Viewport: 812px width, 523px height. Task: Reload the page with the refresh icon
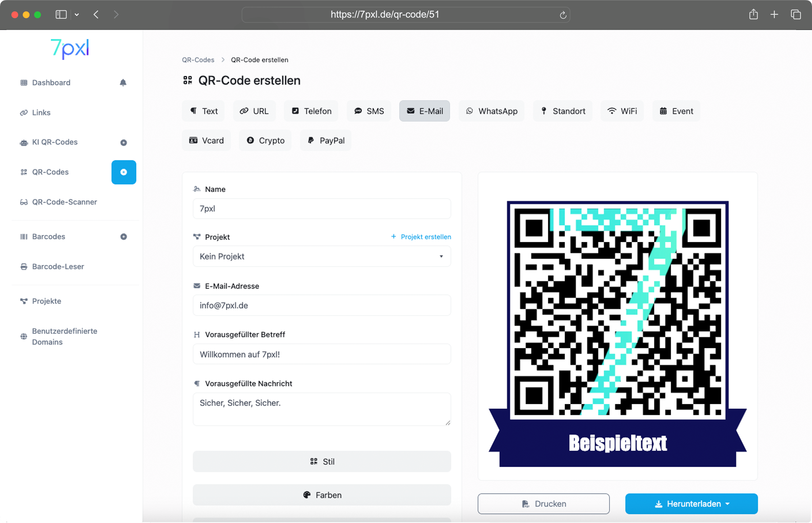click(x=563, y=15)
